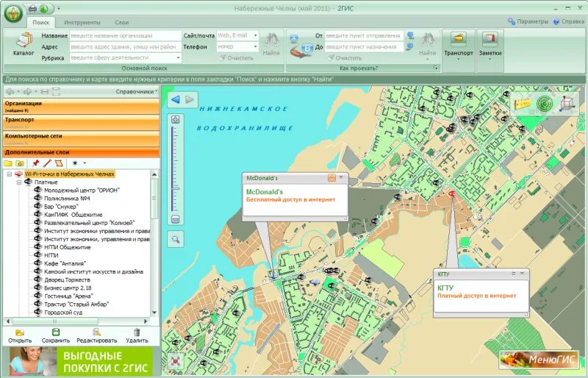This screenshot has width=588, height=378.
Task: Click the green radar icon on the map
Action: 544,104
